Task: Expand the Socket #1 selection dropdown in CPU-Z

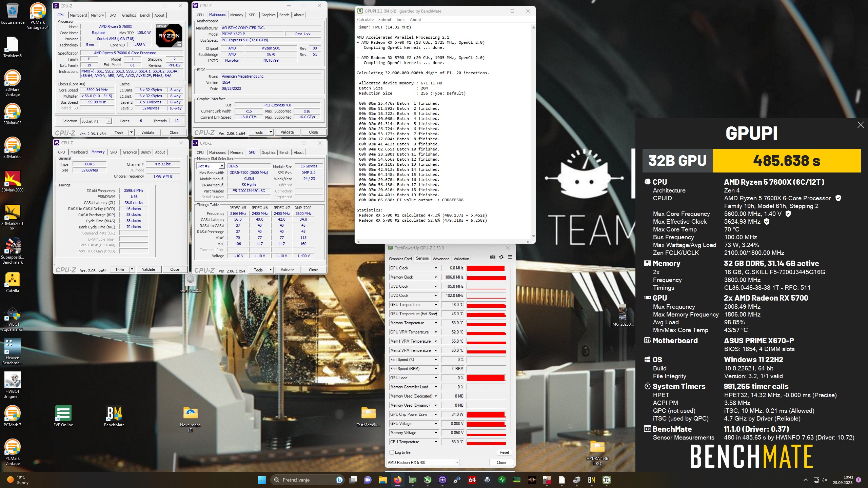Action: click(x=96, y=121)
